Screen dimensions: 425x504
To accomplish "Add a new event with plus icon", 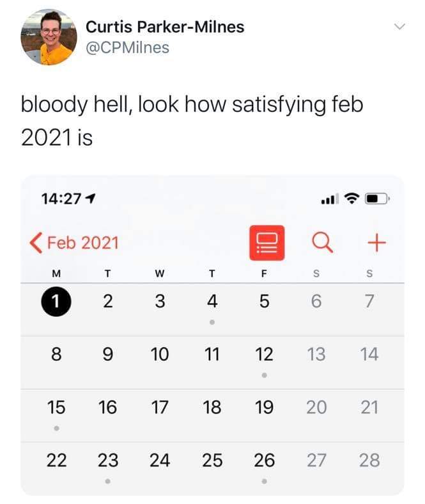I will pyautogui.click(x=377, y=242).
